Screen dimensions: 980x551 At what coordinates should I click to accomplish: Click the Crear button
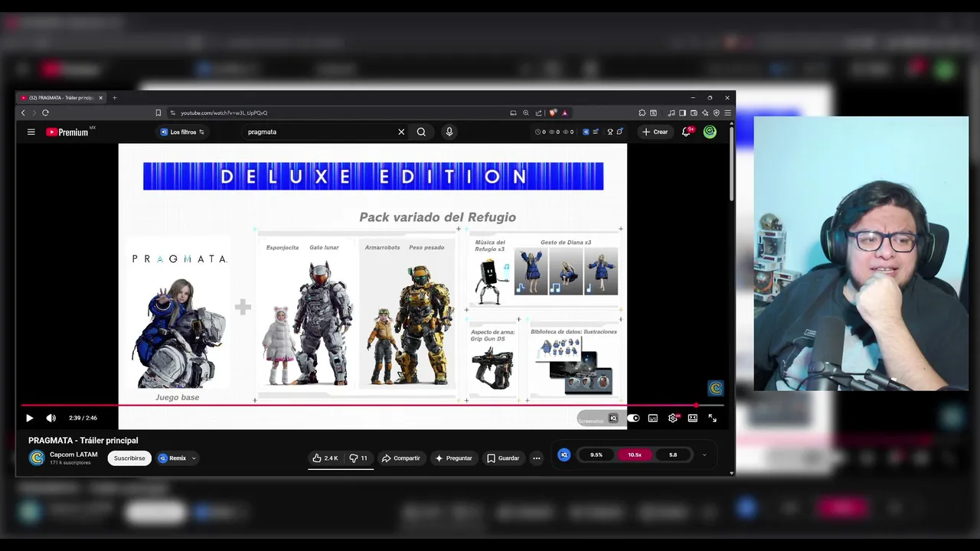point(655,132)
